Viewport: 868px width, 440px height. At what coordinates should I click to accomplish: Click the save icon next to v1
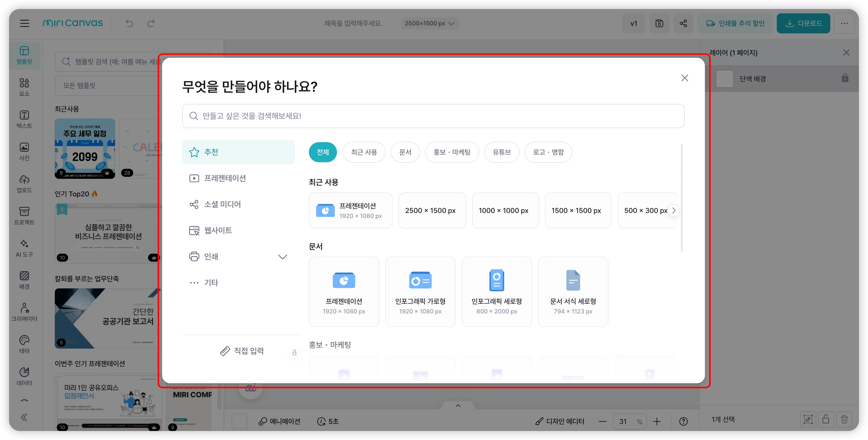coord(659,23)
